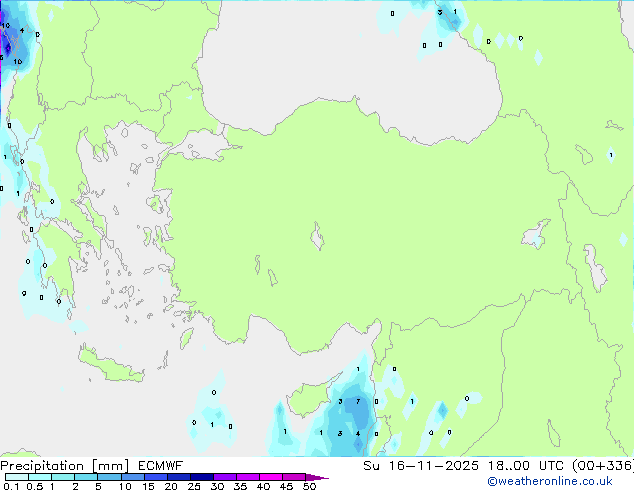Click the '0.5' legend scale label
The width and height of the screenshot is (634, 490).
[x=35, y=486]
